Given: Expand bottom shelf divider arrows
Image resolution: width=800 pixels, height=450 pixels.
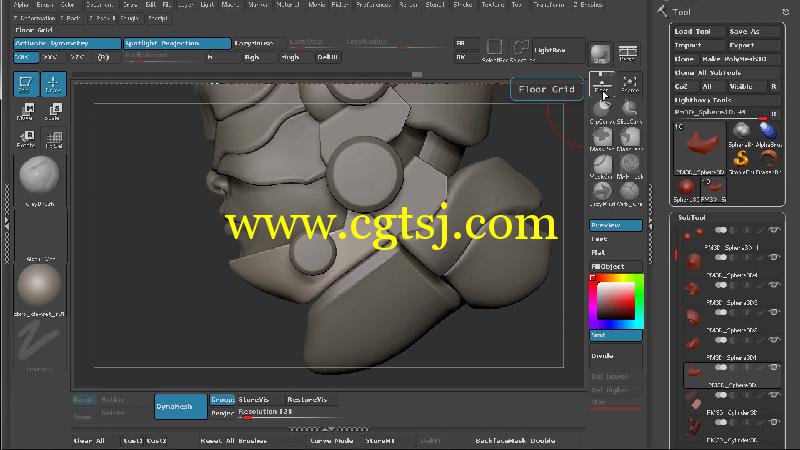Looking at the screenshot, I should 329,429.
